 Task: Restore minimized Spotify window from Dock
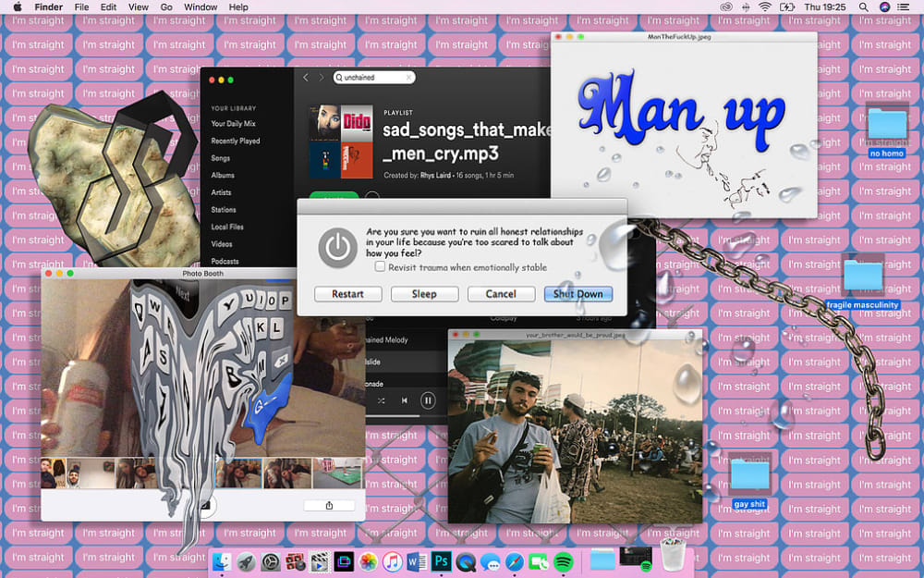pyautogui.click(x=636, y=560)
